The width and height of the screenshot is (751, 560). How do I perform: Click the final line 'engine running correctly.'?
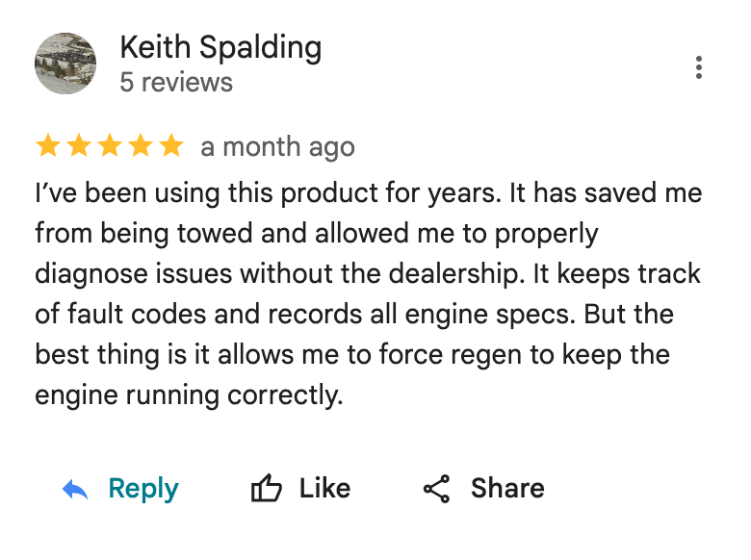189,395
